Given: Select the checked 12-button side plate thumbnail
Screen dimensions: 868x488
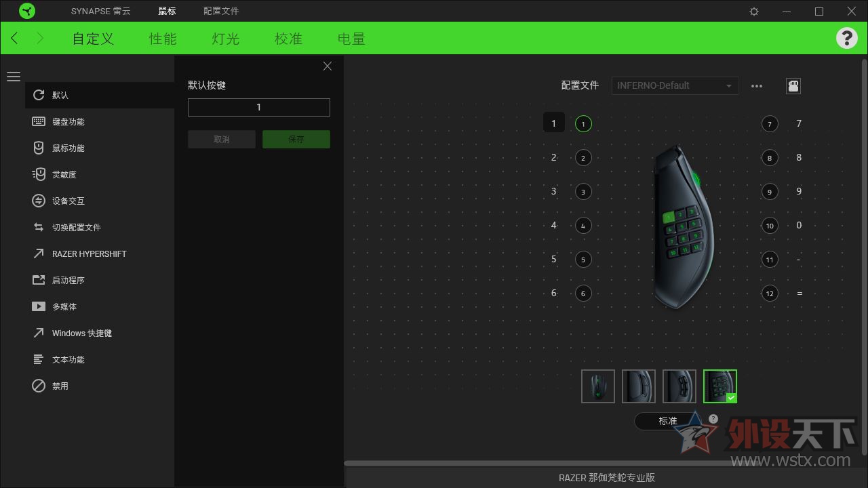Looking at the screenshot, I should [720, 386].
